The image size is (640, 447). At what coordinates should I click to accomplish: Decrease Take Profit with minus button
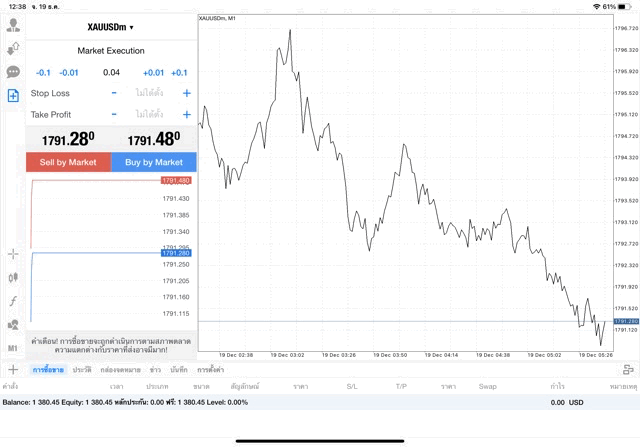[x=114, y=114]
